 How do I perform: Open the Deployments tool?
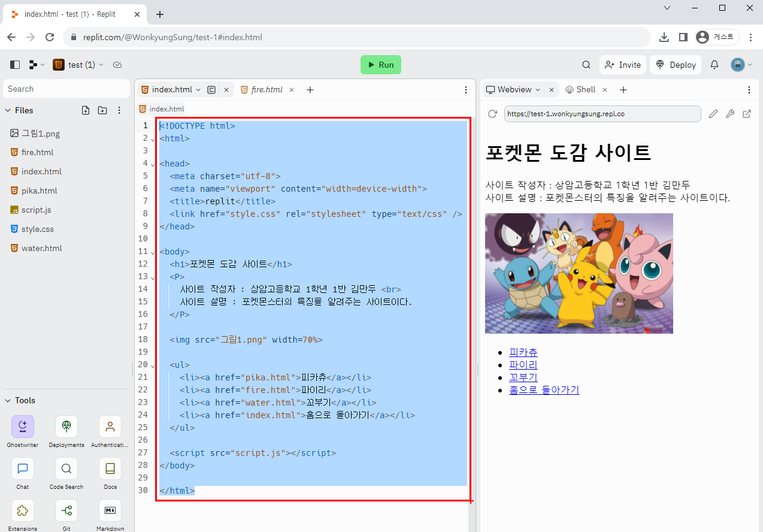click(x=66, y=431)
